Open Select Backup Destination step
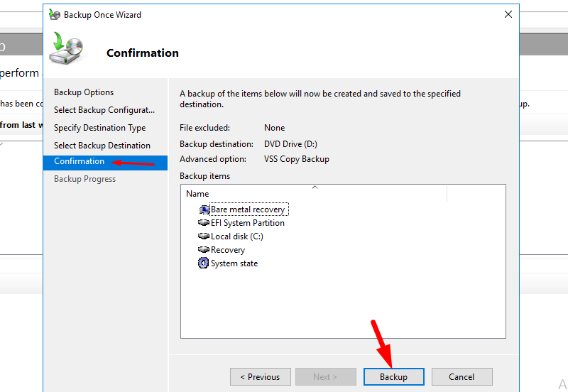The image size is (568, 392). coord(102,146)
